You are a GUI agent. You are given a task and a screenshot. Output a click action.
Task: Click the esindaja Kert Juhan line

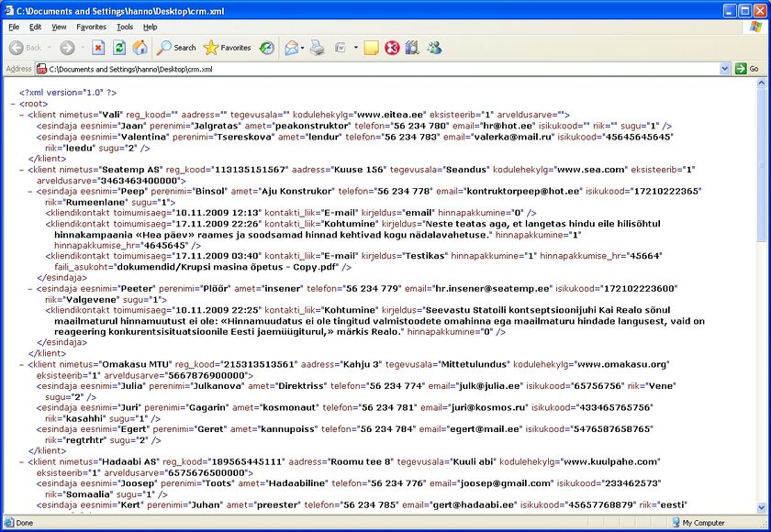[362, 505]
